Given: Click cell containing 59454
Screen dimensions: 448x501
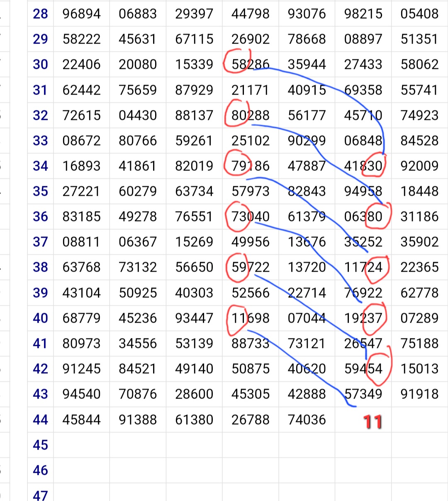Looking at the screenshot, I should coord(363,369).
